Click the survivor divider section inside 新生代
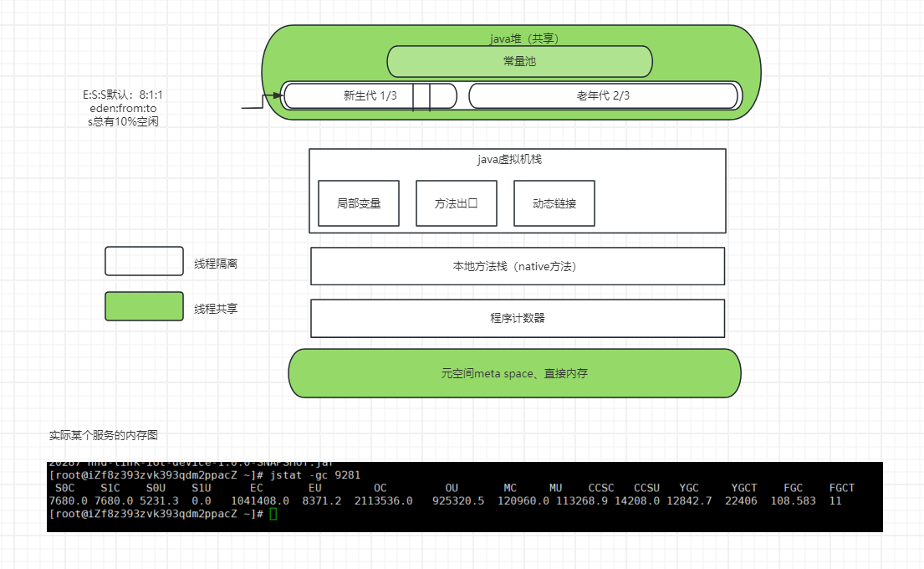This screenshot has height=569, width=924. pos(421,96)
